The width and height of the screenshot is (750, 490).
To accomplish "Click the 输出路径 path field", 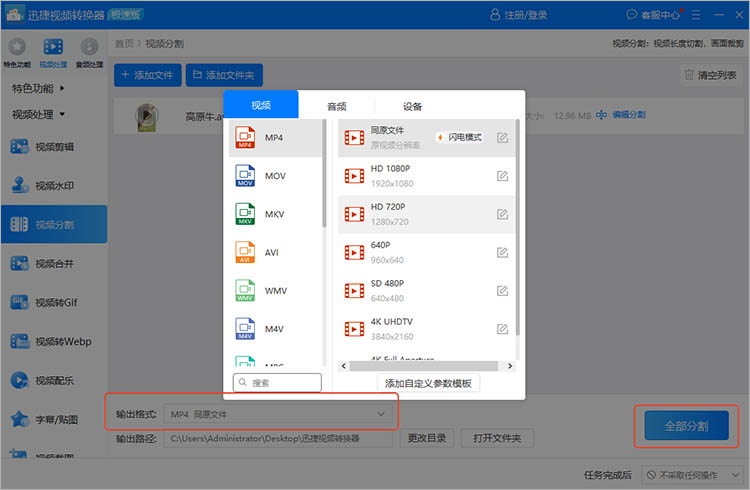I will click(x=278, y=438).
